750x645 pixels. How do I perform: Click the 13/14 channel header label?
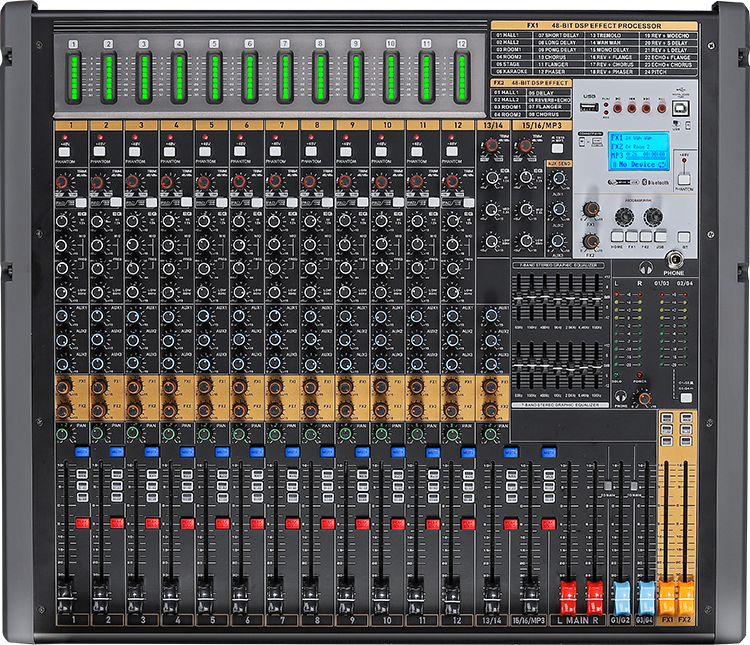492,126
